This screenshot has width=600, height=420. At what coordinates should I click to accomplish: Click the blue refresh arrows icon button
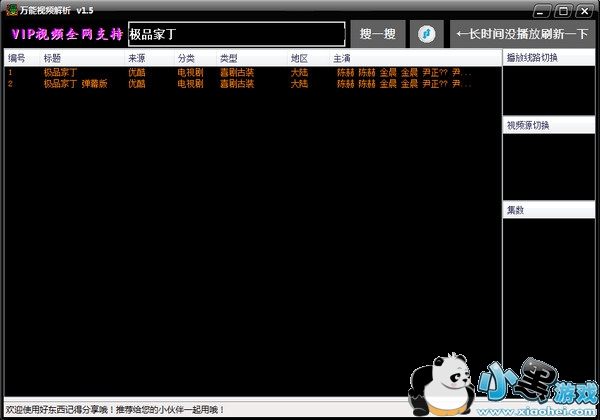point(427,34)
